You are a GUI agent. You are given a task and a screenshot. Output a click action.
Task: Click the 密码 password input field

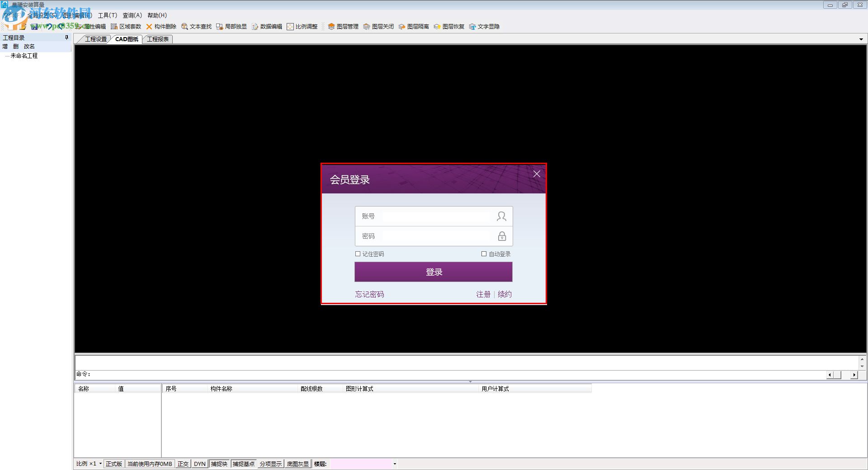click(x=434, y=236)
